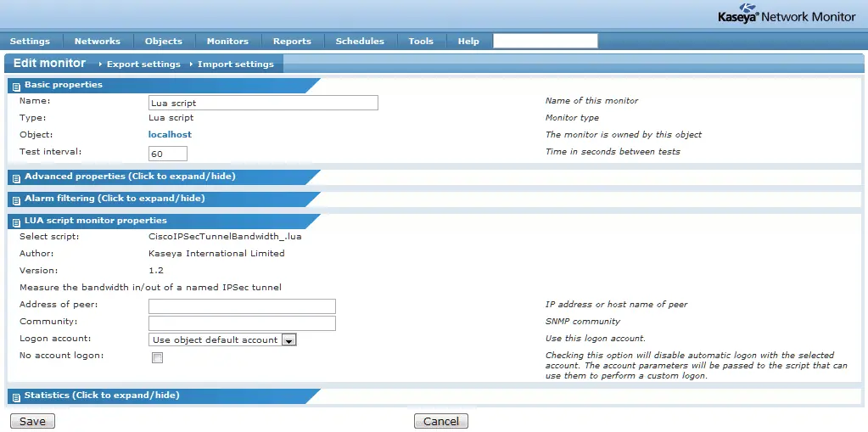Click the Edit monitor page title

[x=49, y=63]
